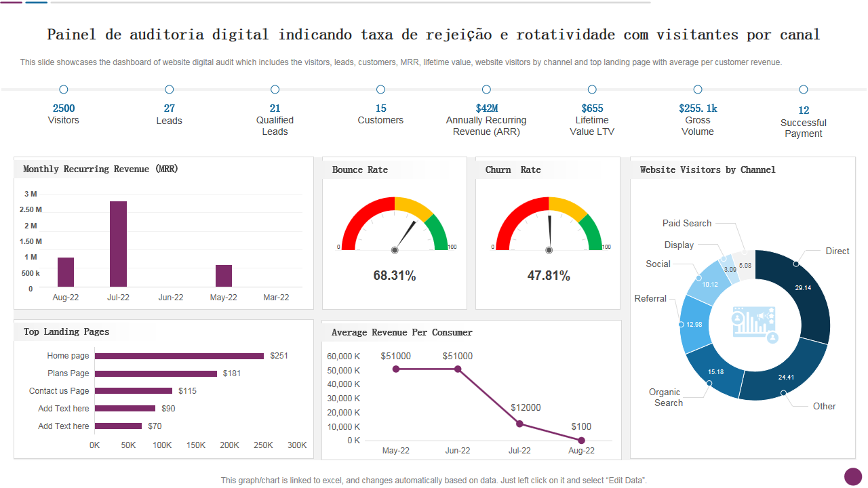Screen dimensions: 868x488
Task: Click the Aug-22 bar in MRR chart
Action: pyautogui.click(x=66, y=272)
